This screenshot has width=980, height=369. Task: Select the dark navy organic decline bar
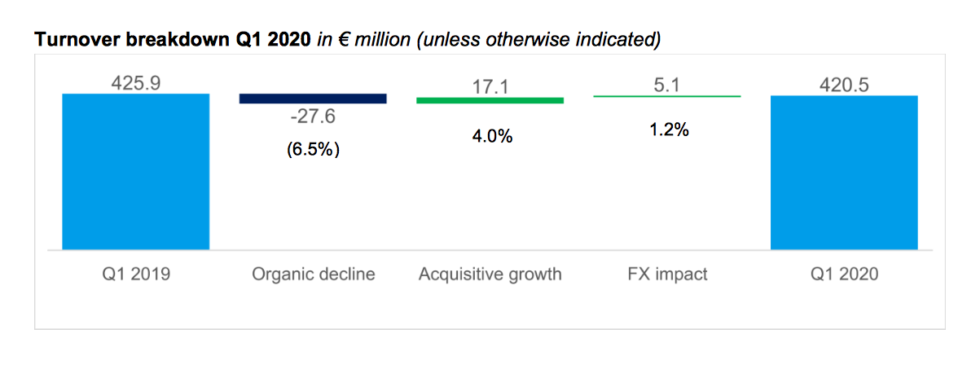point(313,99)
